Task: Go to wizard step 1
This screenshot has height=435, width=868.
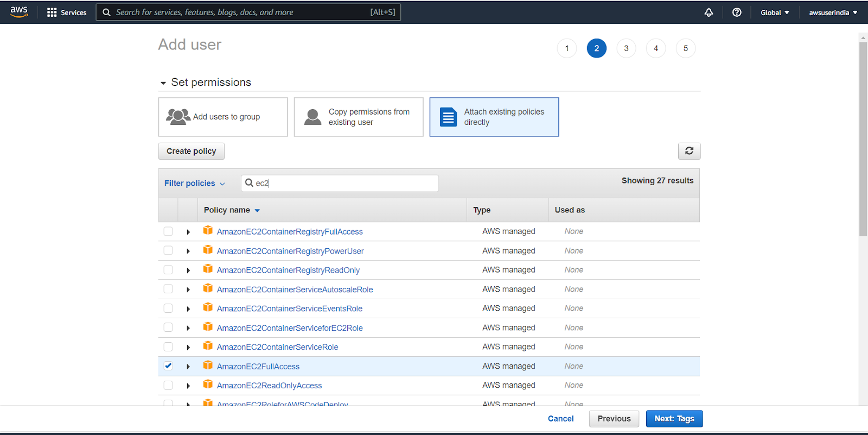Action: (567, 48)
